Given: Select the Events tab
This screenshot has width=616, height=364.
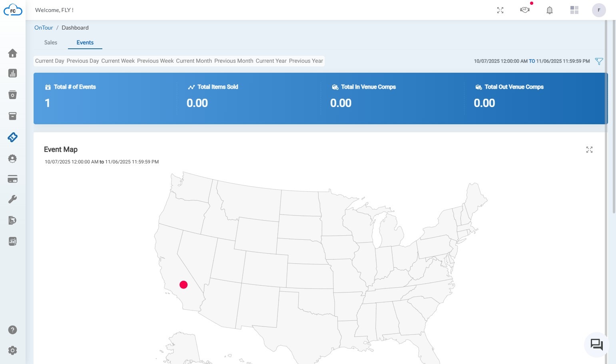Looking at the screenshot, I should click(85, 42).
